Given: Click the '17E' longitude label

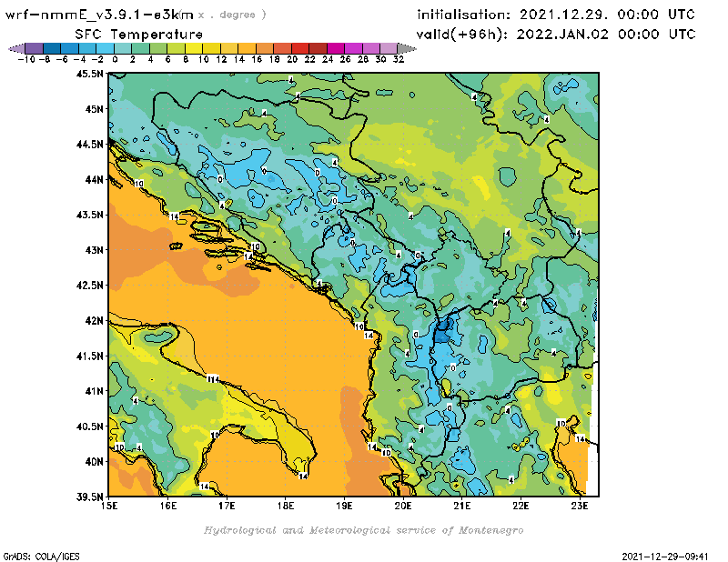Looking at the screenshot, I should click(227, 506).
